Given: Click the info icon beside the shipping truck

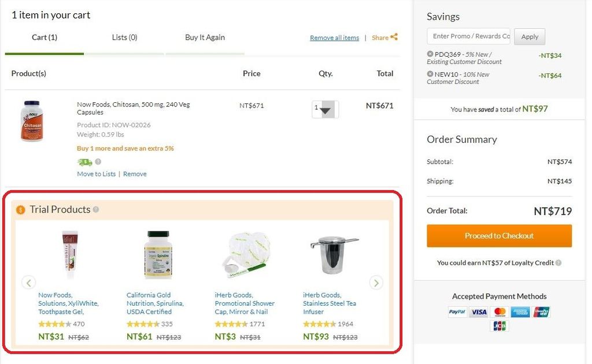Looking at the screenshot, I should (x=98, y=162).
